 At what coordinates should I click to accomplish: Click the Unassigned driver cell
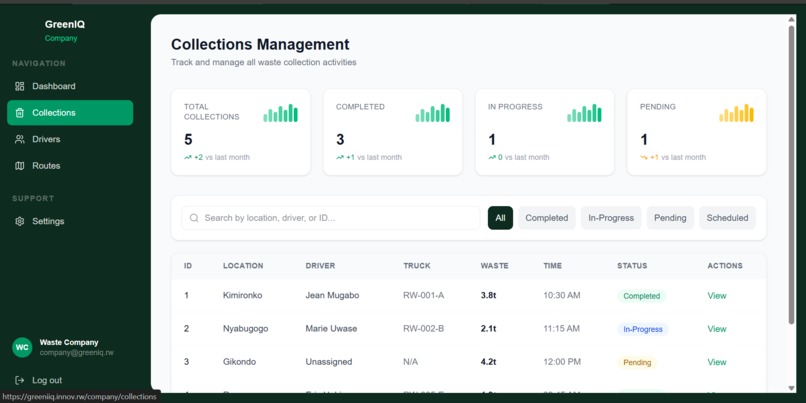click(328, 362)
